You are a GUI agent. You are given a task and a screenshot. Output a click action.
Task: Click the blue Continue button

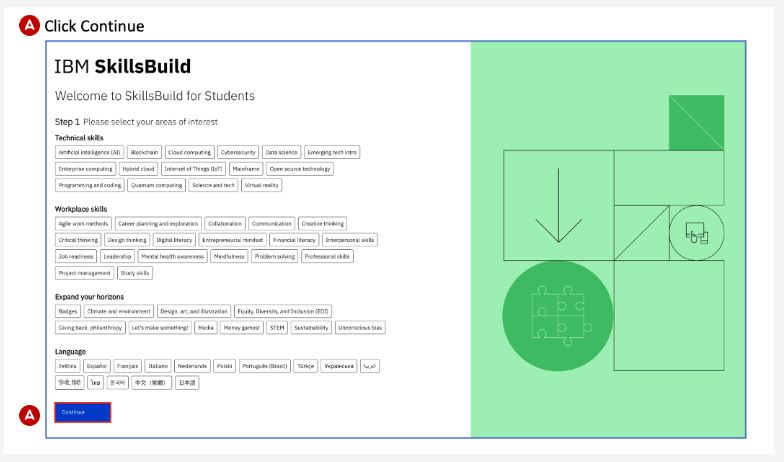tap(82, 412)
